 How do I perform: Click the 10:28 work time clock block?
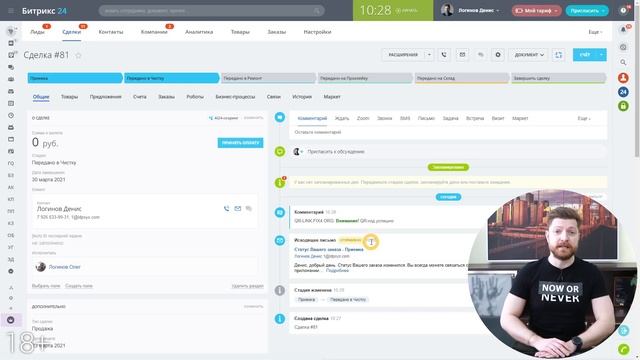pos(393,10)
